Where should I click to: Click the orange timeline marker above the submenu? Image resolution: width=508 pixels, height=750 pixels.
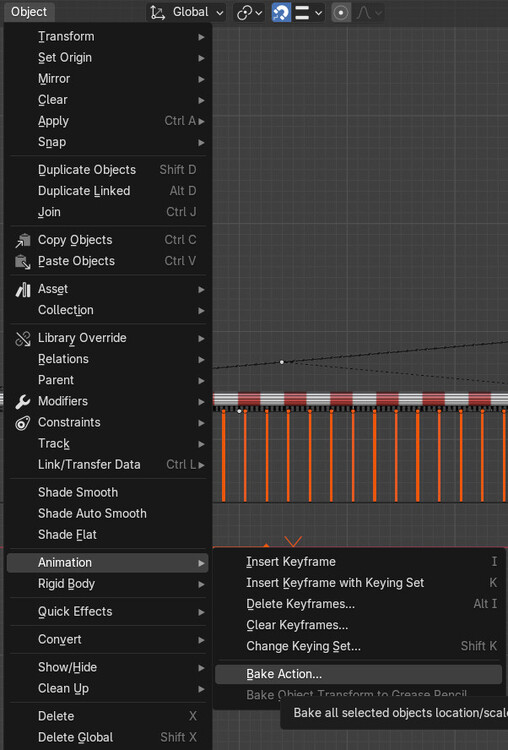click(x=293, y=541)
